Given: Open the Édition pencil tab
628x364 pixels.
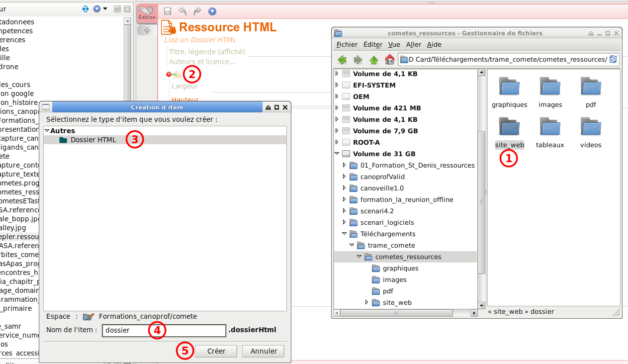Looking at the screenshot, I should click(x=147, y=13).
